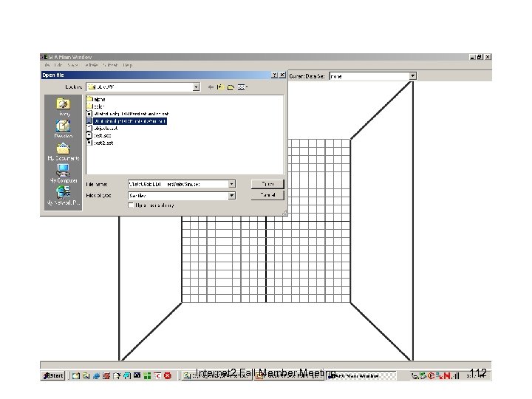Click the Windows Start button
This screenshot has width=532, height=399.
pyautogui.click(x=53, y=375)
